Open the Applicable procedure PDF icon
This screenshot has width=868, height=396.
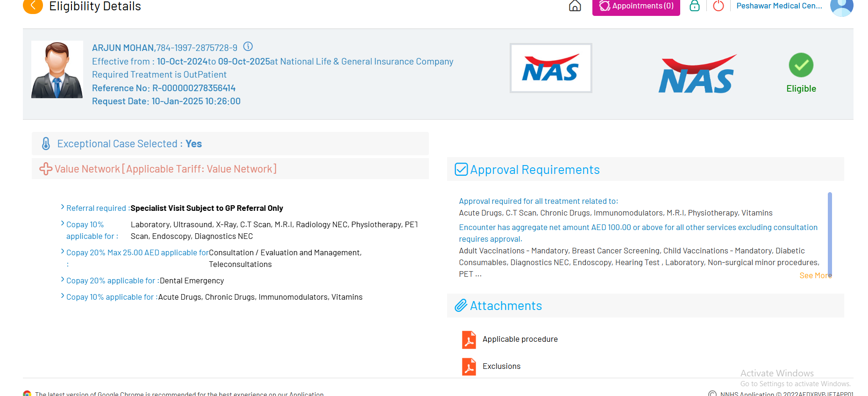tap(469, 340)
